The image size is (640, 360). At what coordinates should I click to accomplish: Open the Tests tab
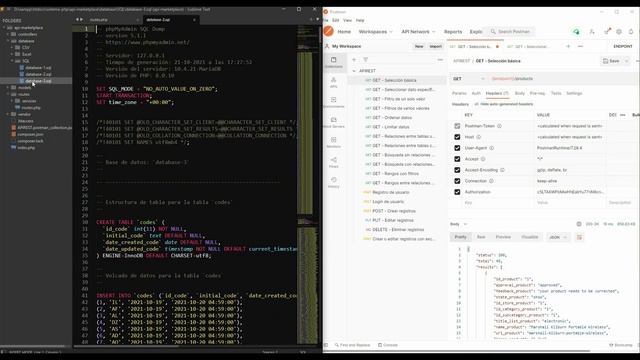(556, 93)
